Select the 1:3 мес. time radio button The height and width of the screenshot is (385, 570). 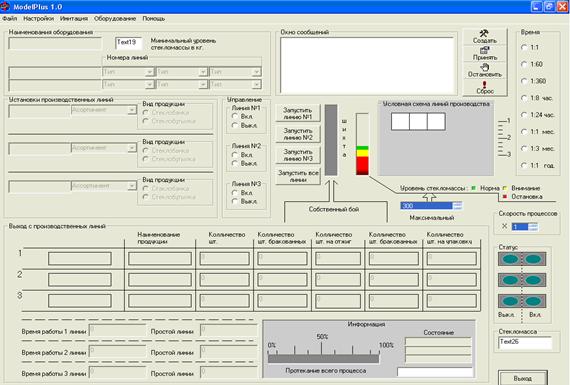pyautogui.click(x=524, y=148)
